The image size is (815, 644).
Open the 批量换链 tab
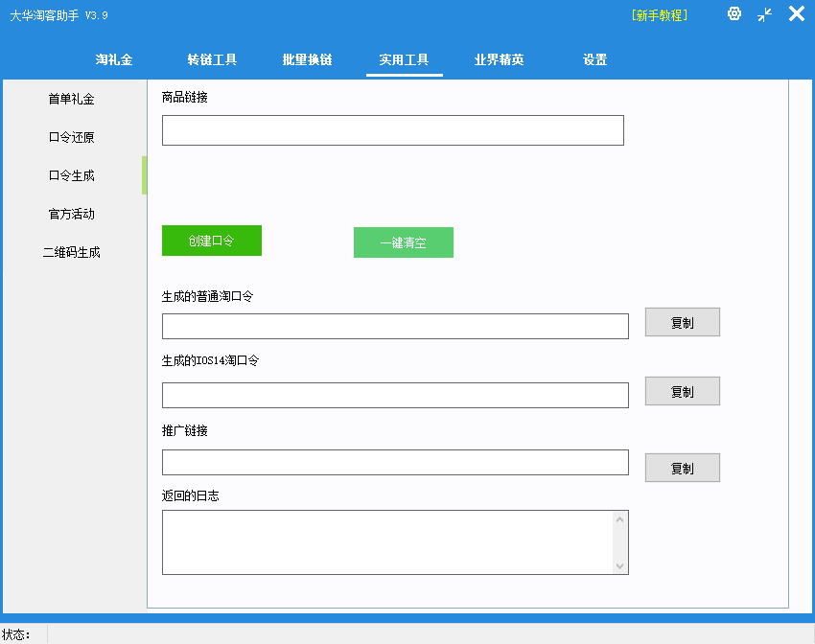307,59
